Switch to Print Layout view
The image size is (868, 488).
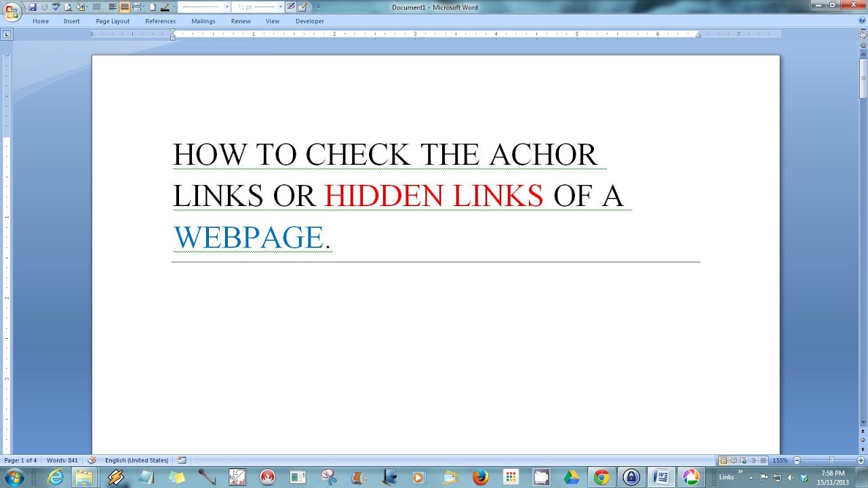tap(724, 460)
